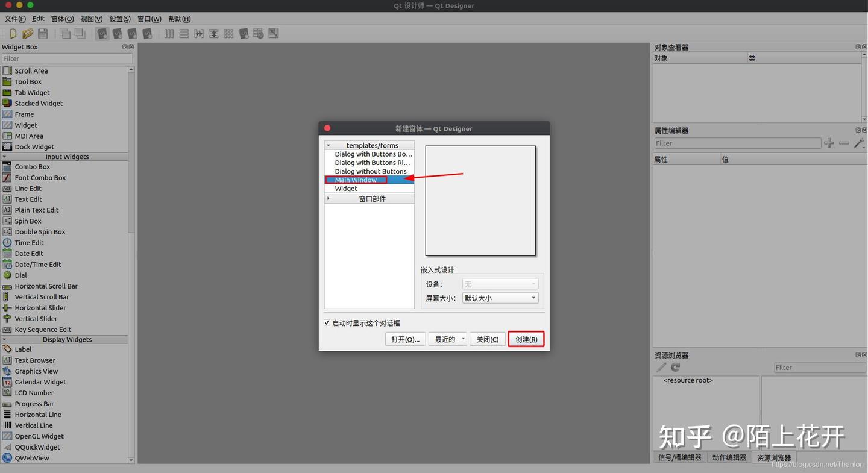Select the Main Window template
The height and width of the screenshot is (473, 868).
[x=356, y=180]
